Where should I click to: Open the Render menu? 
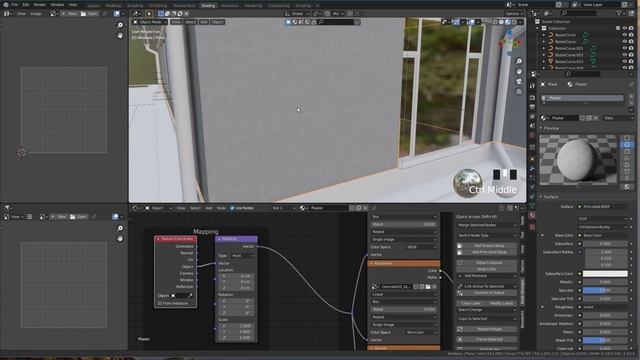[40, 4]
